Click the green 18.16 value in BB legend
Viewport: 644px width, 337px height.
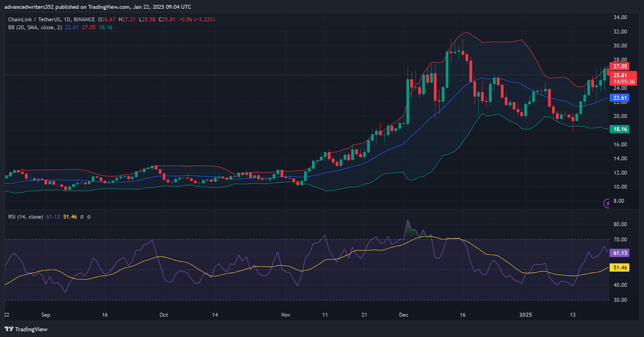pyautogui.click(x=105, y=27)
